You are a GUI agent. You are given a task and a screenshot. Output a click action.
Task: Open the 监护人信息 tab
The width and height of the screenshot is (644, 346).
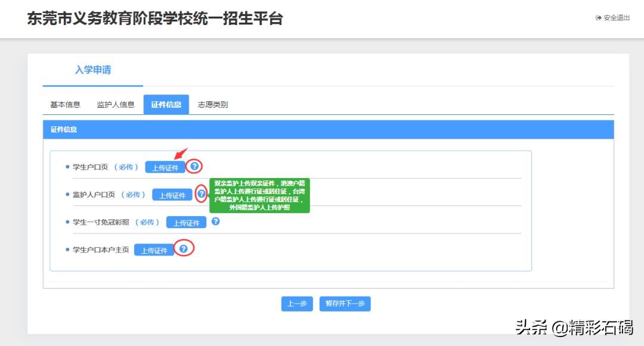click(116, 105)
